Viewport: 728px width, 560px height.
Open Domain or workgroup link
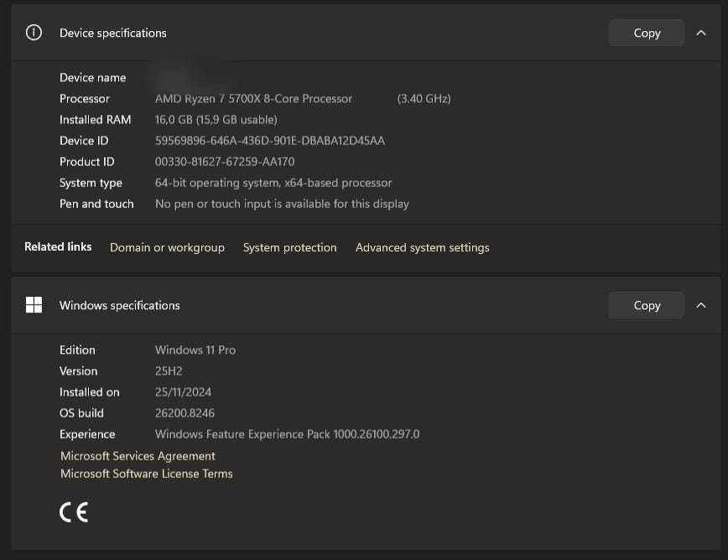click(x=167, y=247)
